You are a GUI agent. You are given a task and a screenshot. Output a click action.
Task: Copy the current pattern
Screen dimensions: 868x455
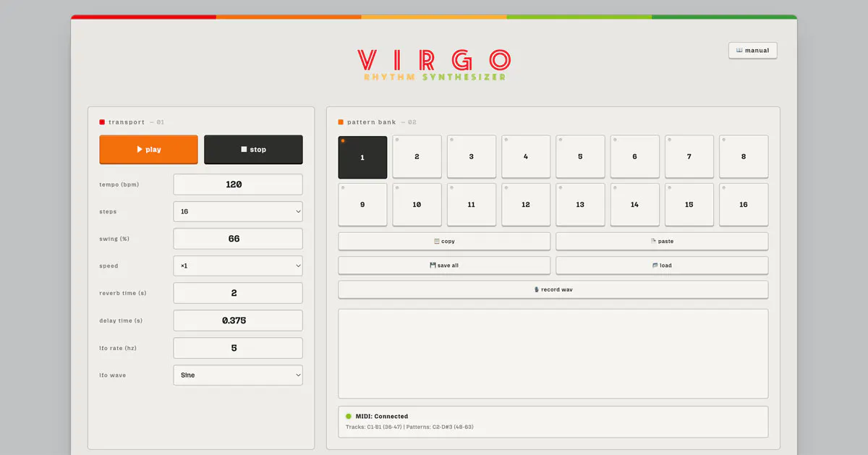[x=444, y=242]
